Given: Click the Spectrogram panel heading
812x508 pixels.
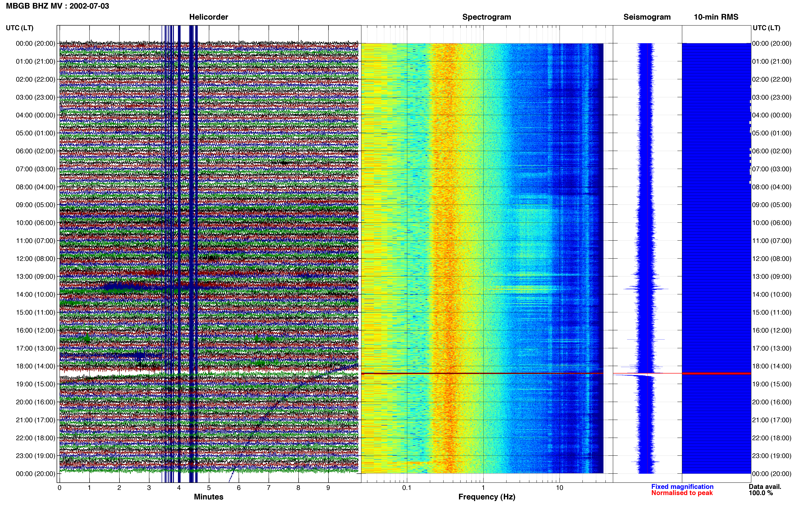Looking at the screenshot, I should tap(487, 17).
